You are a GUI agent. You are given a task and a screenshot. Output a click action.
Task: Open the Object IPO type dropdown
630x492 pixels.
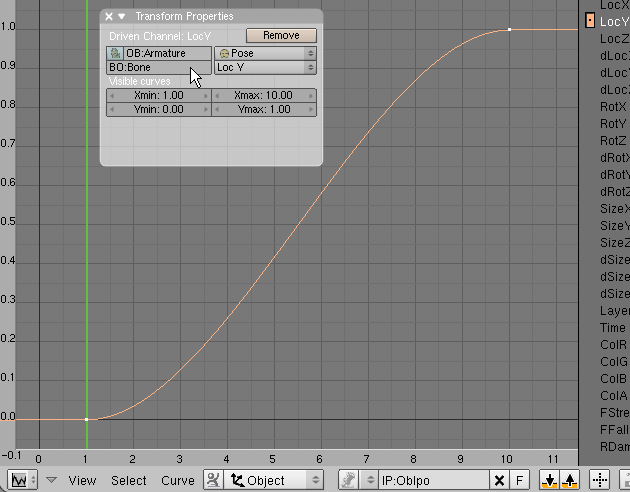click(273, 480)
